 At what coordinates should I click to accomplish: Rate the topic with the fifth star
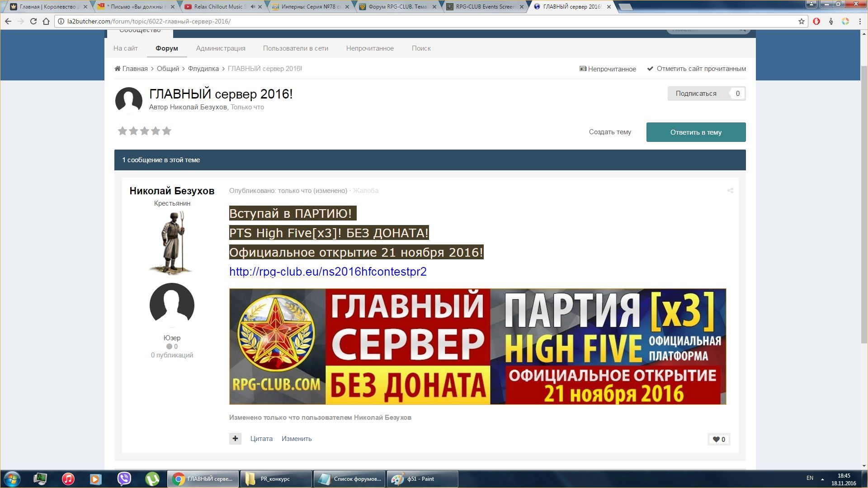click(167, 131)
